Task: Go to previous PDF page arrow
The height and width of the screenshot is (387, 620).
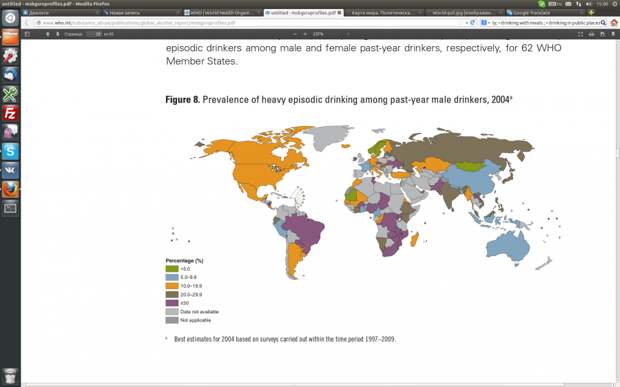Action: (48, 34)
